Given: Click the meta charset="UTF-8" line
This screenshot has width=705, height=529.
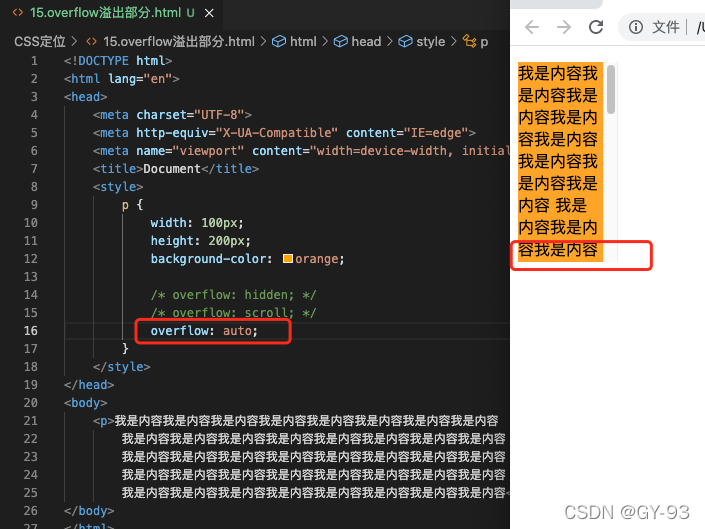Looking at the screenshot, I should click(172, 115).
